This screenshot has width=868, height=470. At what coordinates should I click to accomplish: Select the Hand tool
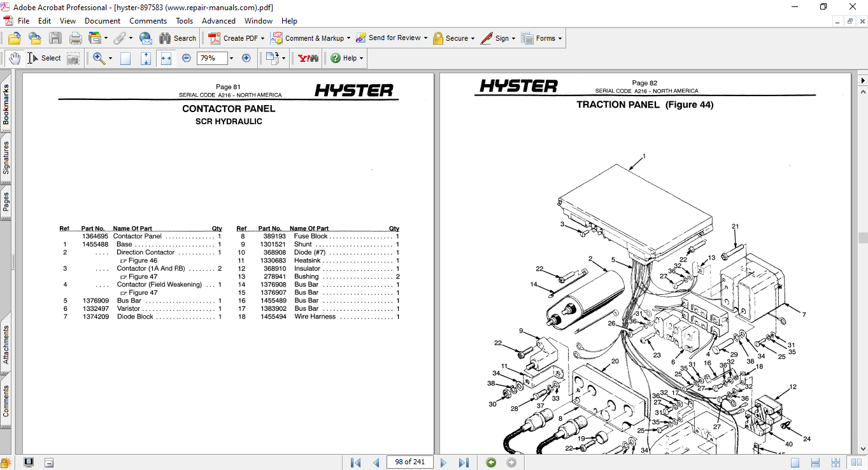pos(15,58)
